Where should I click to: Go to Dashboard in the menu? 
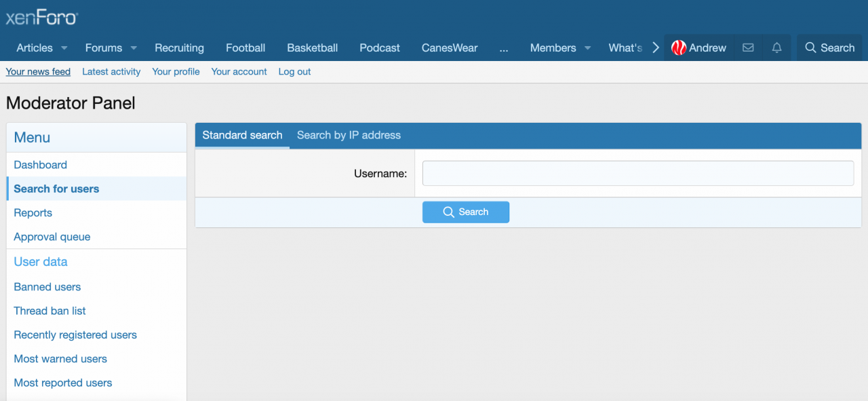41,165
